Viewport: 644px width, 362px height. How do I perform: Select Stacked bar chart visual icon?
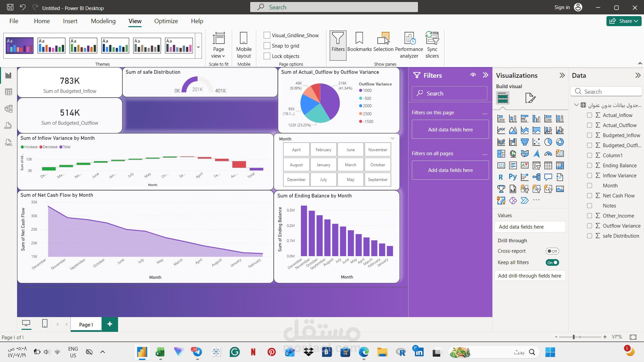(501, 119)
